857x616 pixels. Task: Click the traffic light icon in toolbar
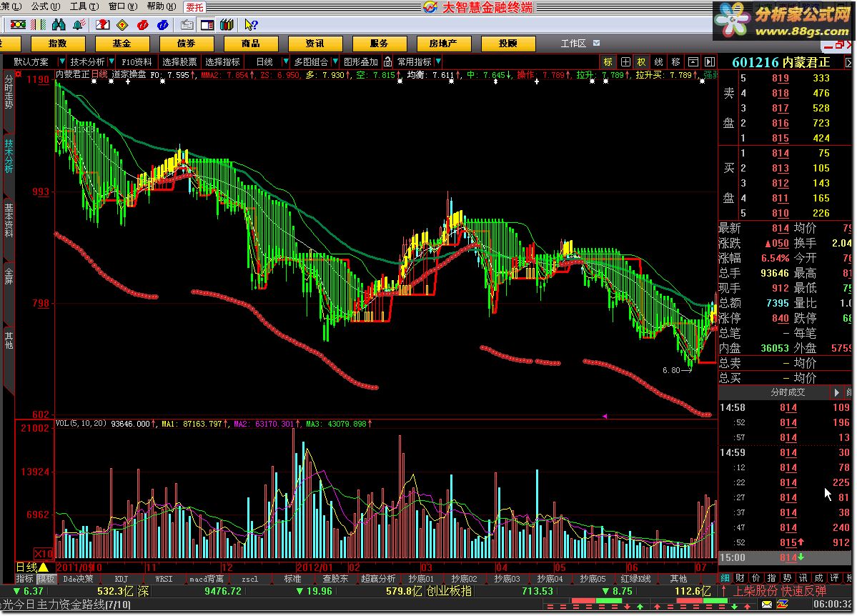click(18, 24)
